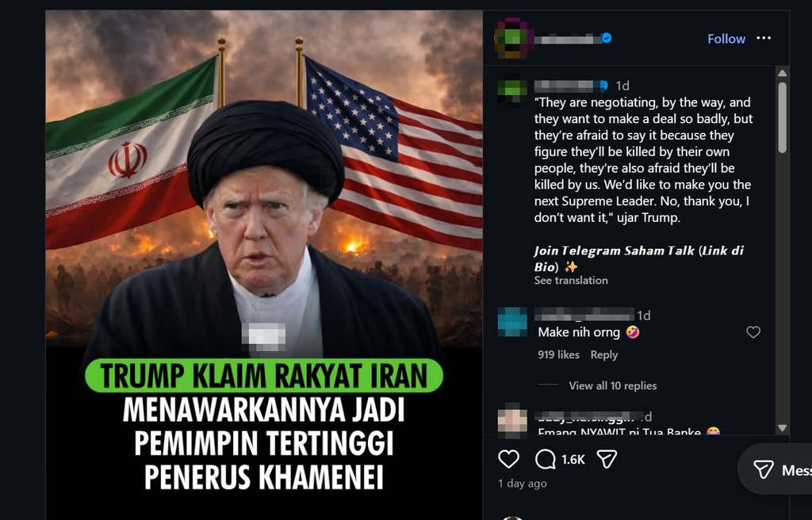Click the verified badge beside the username

(607, 38)
